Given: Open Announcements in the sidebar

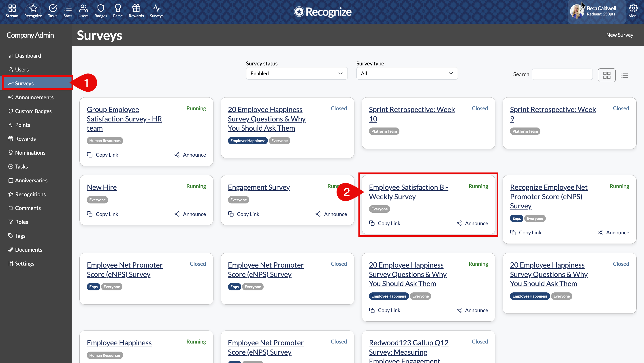Looking at the screenshot, I should [34, 97].
